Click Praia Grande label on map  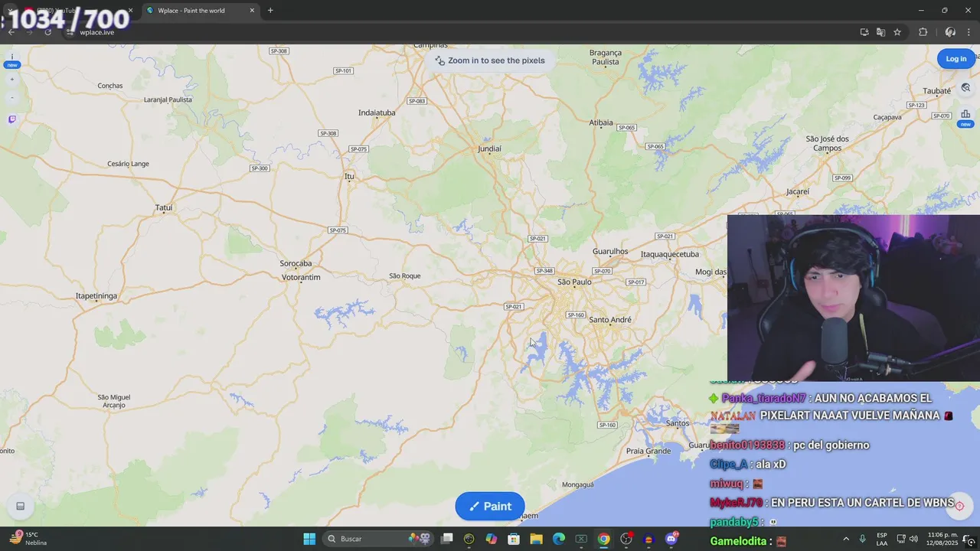(648, 452)
